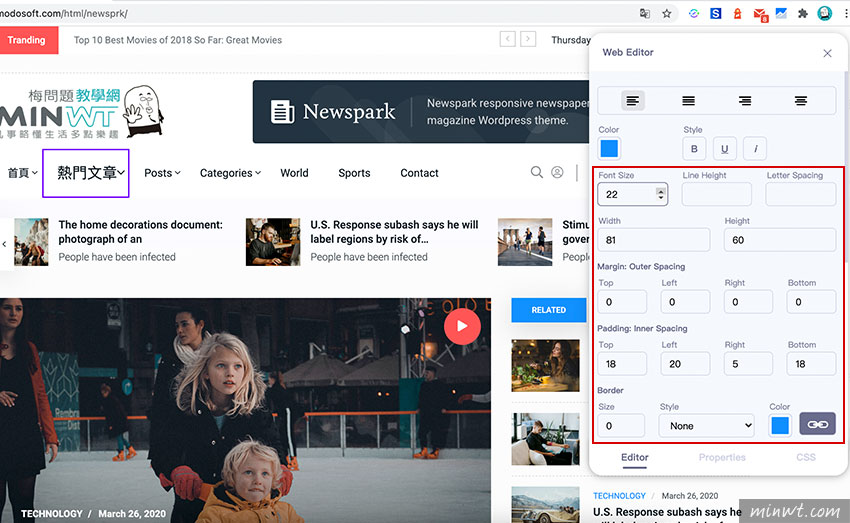Select the center text-align icon
This screenshot has height=523, width=850.
[x=801, y=101]
